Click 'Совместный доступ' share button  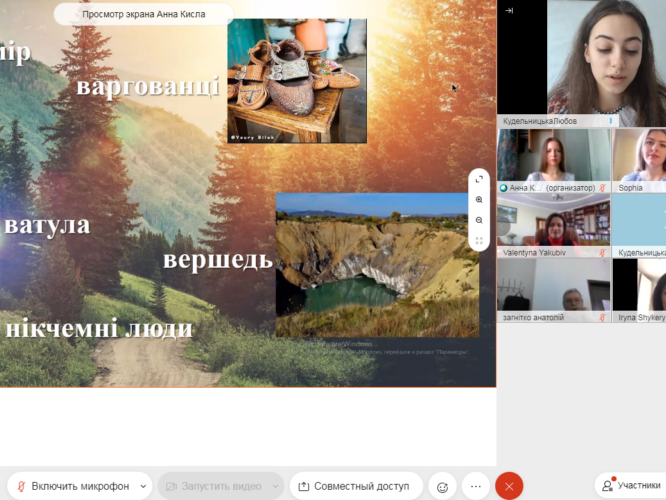pos(355,486)
